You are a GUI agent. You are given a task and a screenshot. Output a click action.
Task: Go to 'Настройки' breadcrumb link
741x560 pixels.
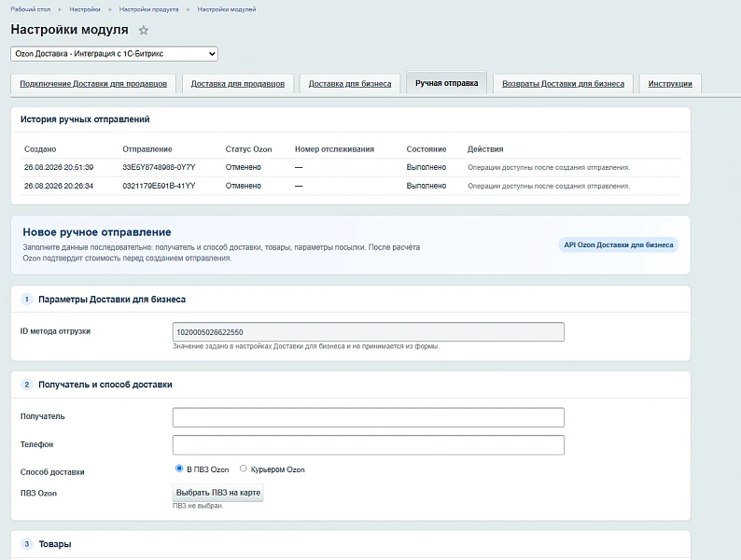[x=85, y=9]
